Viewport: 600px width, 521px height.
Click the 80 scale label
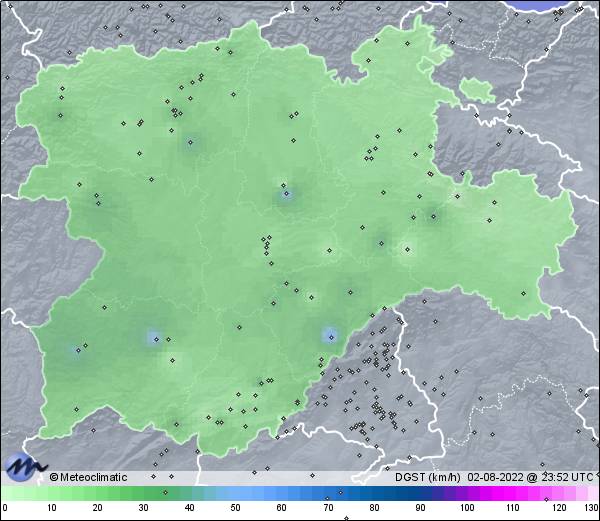[x=374, y=508]
